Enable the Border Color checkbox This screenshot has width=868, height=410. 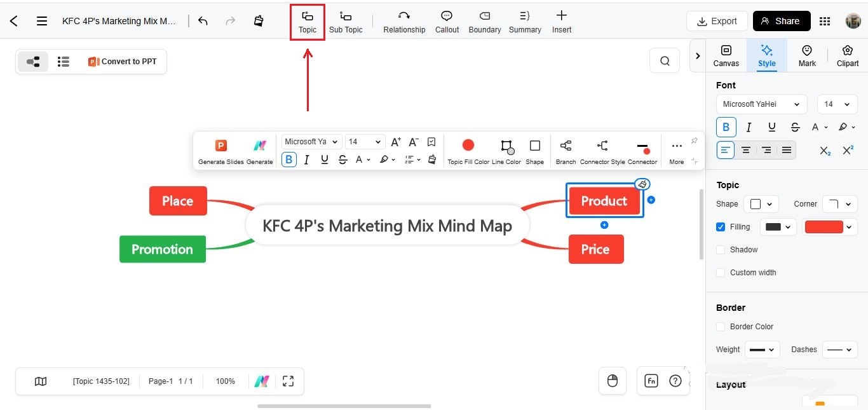pyautogui.click(x=721, y=327)
